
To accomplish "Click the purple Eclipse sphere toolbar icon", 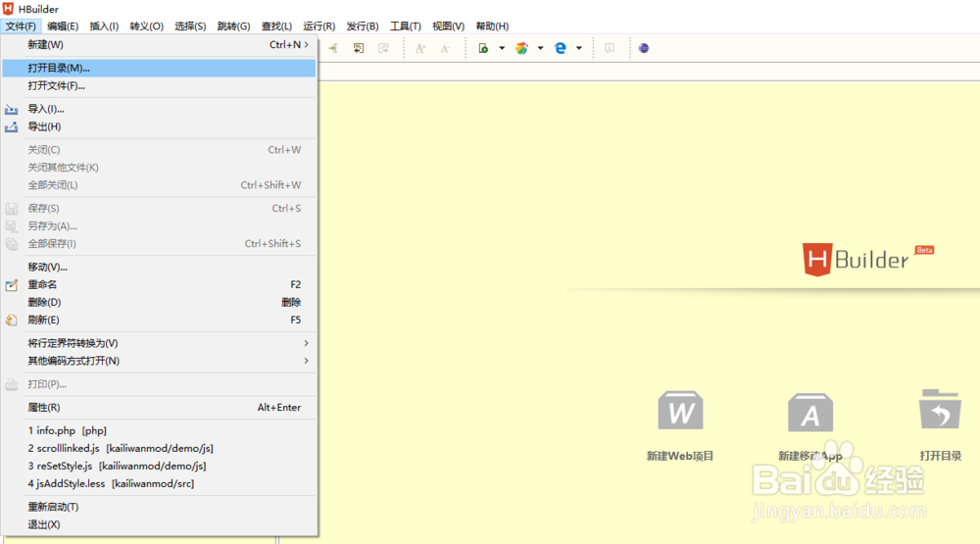I will coord(644,48).
